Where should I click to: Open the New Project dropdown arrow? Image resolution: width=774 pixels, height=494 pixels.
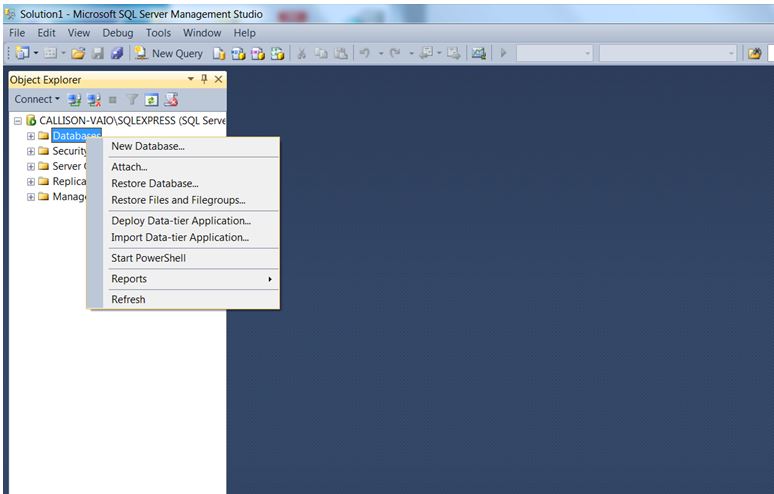(x=36, y=53)
